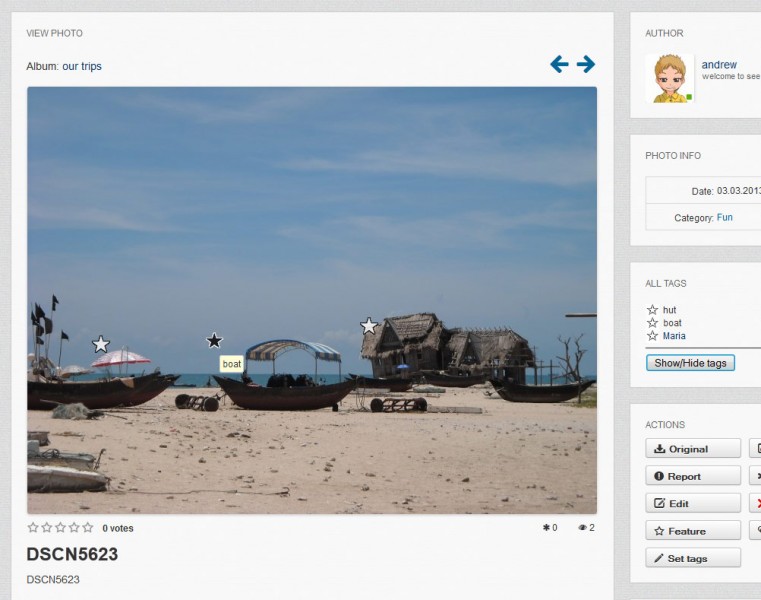Select the hut tag star icon
The height and width of the screenshot is (600, 761).
pos(652,310)
